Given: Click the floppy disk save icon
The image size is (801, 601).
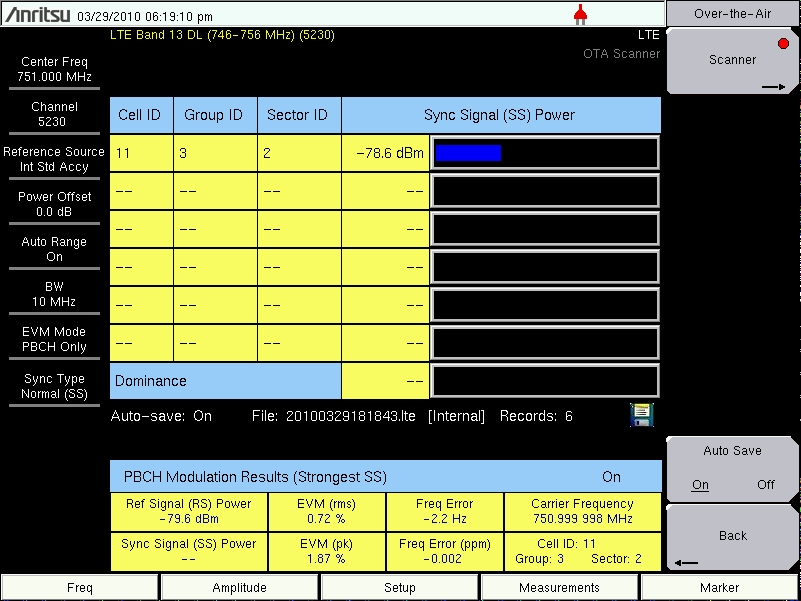Looking at the screenshot, I should (641, 415).
